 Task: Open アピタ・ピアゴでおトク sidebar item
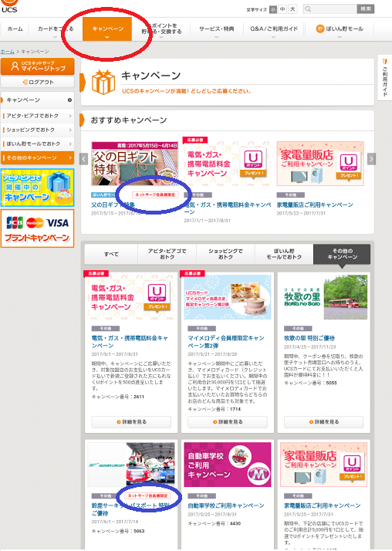pos(38,116)
